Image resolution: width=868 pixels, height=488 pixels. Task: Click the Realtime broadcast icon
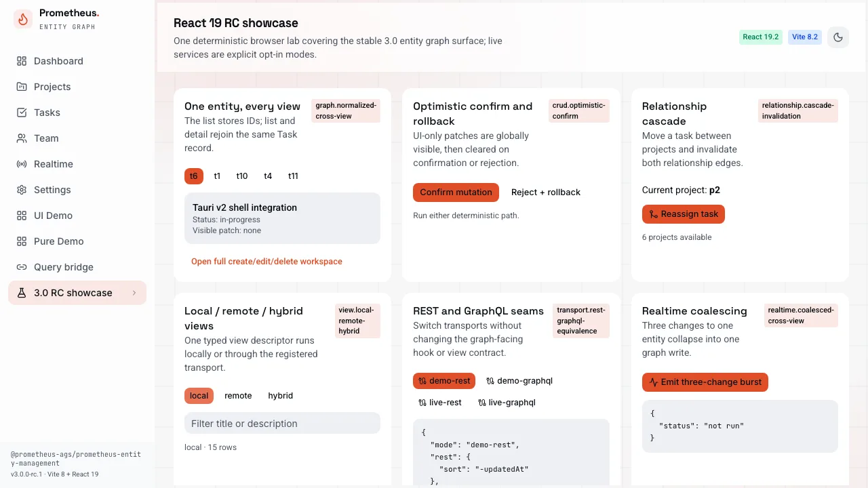coord(22,164)
